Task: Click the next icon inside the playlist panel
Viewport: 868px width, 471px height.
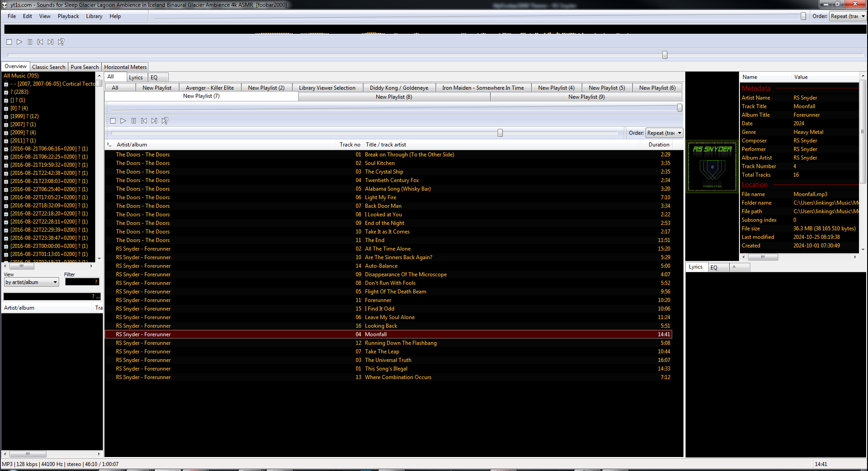Action: [154, 121]
